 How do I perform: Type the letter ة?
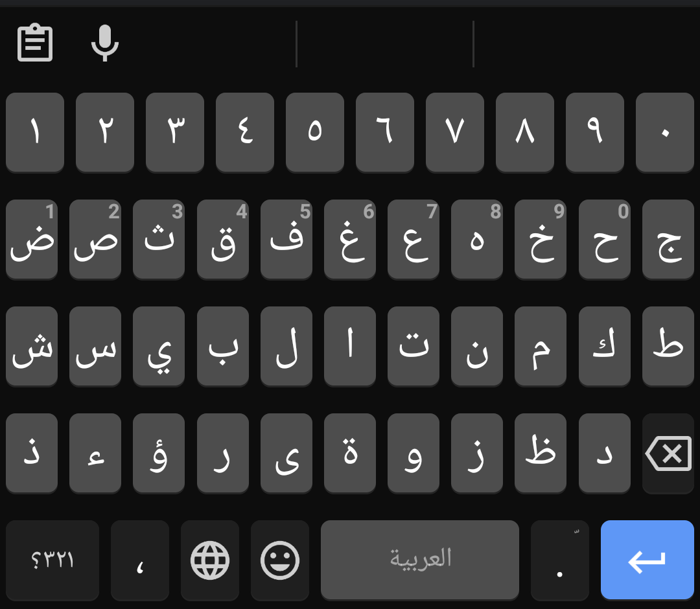[350, 453]
